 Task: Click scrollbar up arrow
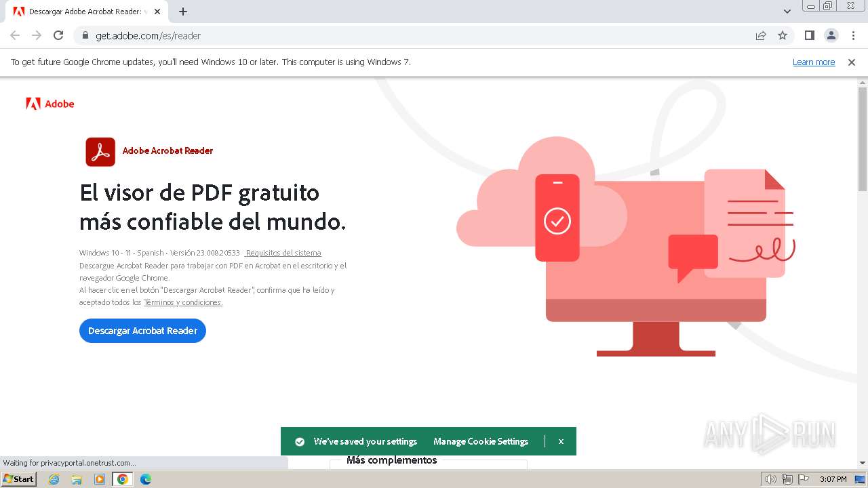tap(863, 82)
